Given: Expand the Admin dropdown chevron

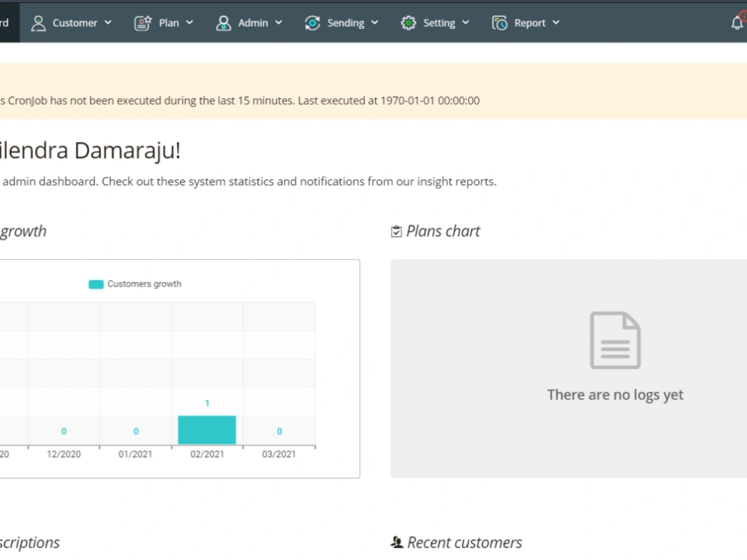Looking at the screenshot, I should tap(279, 22).
